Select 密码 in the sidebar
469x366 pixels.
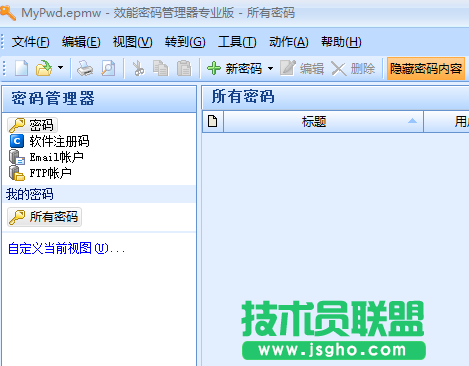pyautogui.click(x=32, y=125)
